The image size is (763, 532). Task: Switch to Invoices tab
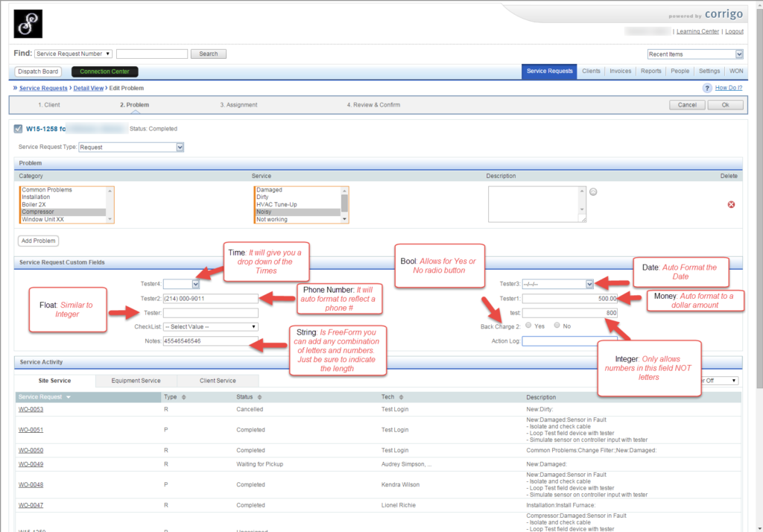click(621, 71)
